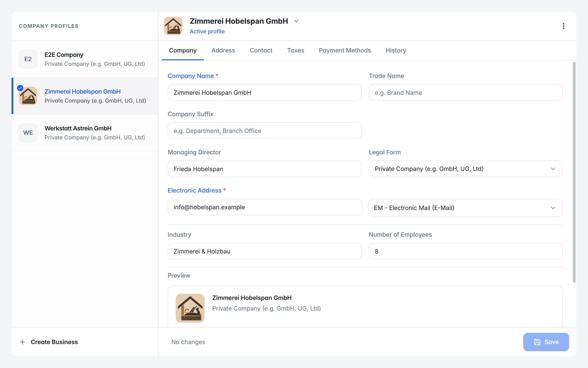
Task: Open the Taxes tab
Action: click(295, 50)
